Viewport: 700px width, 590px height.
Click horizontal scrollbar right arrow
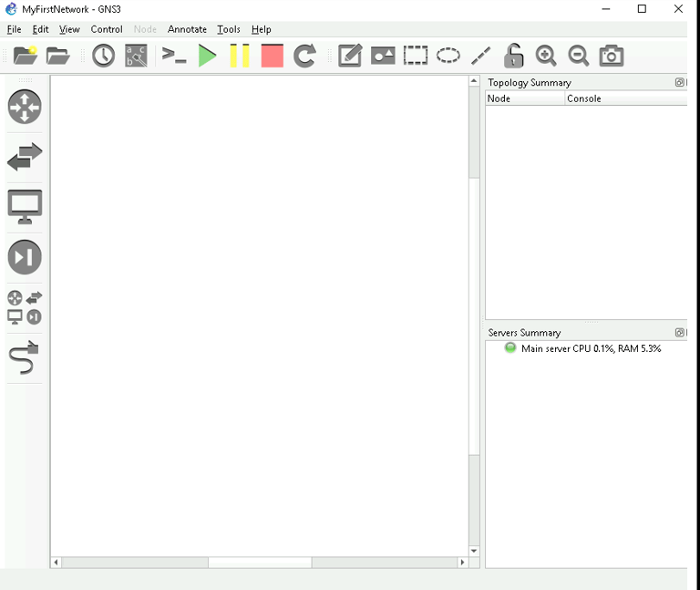click(462, 563)
